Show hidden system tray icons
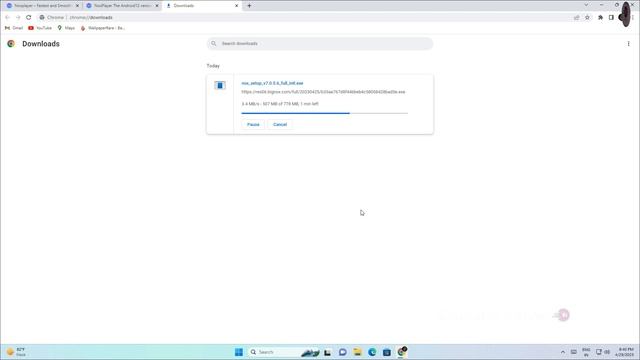The image size is (640, 360). pyautogui.click(x=563, y=352)
